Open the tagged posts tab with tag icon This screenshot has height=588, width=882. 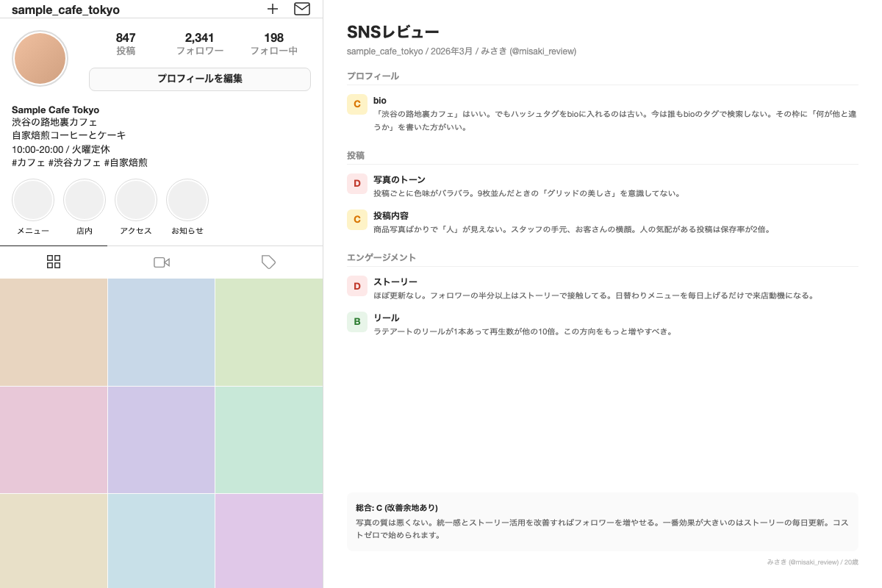(269, 262)
